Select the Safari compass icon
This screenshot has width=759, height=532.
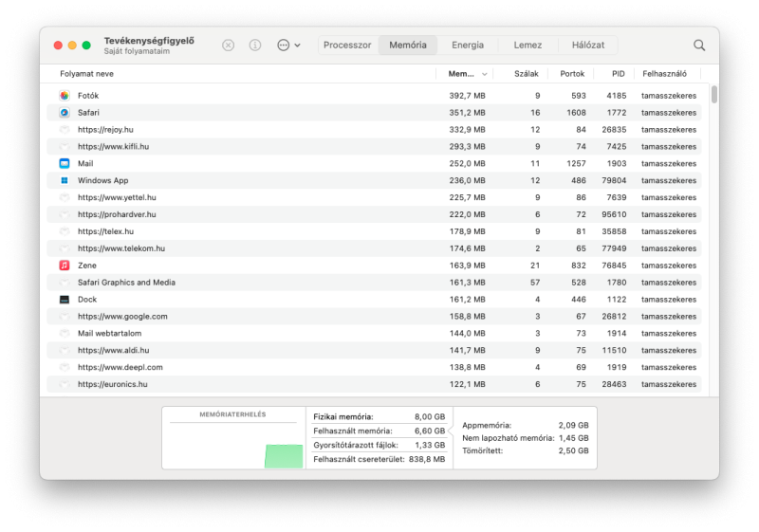[65, 113]
